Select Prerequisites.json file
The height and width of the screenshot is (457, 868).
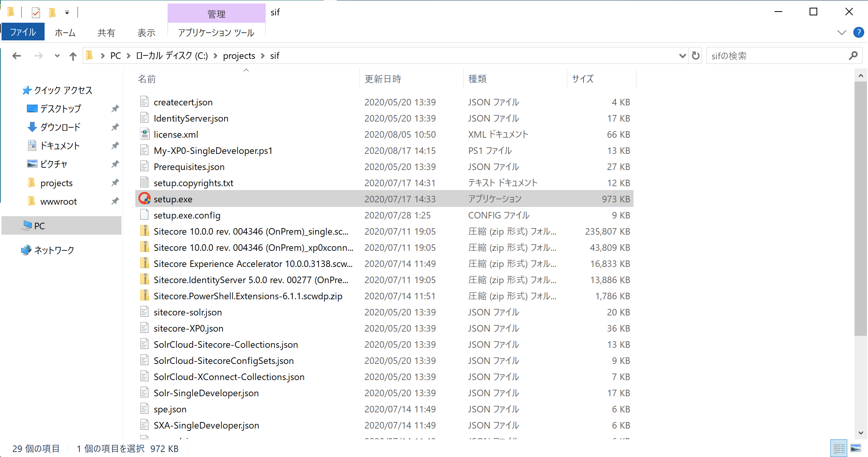point(189,167)
